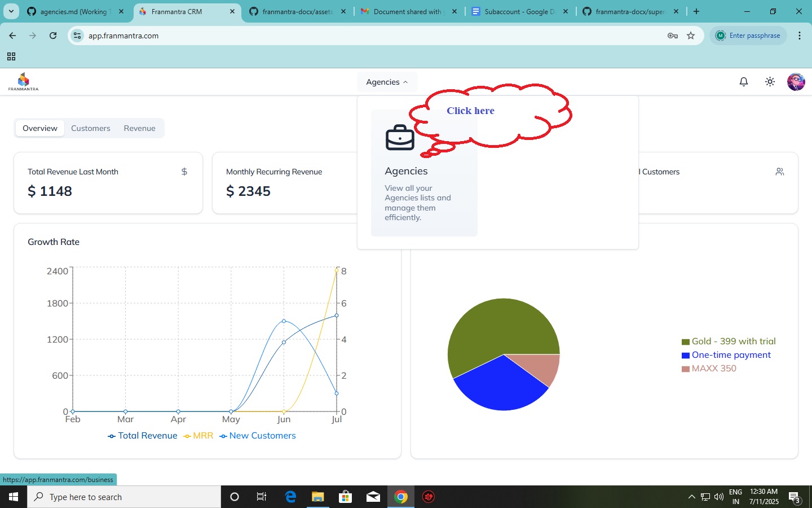Click the Enter passphrase button
This screenshot has height=508, width=812.
coord(748,36)
